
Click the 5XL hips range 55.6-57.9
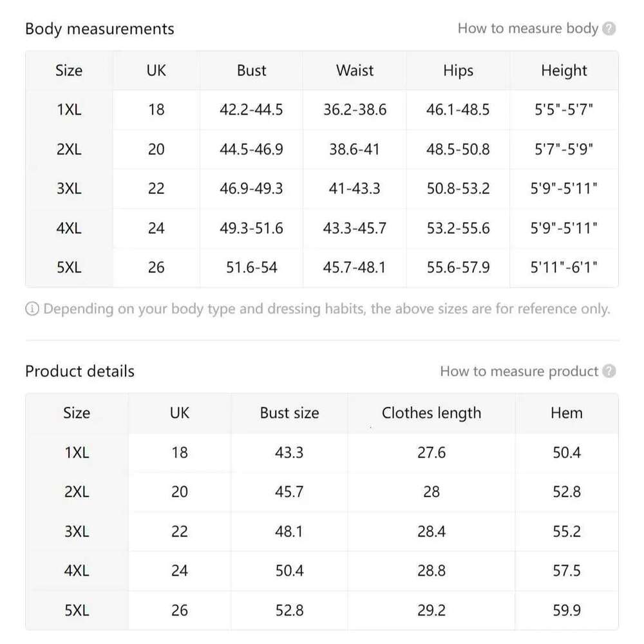click(x=458, y=267)
